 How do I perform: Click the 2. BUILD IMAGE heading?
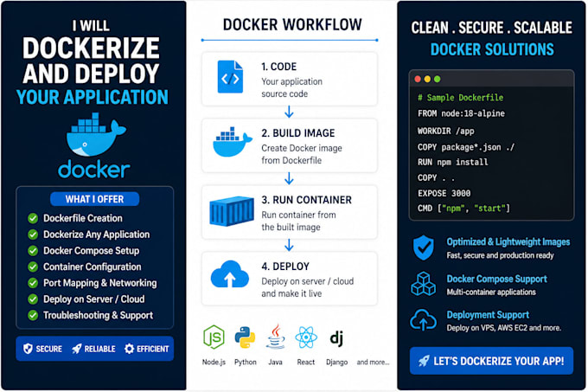(x=298, y=133)
